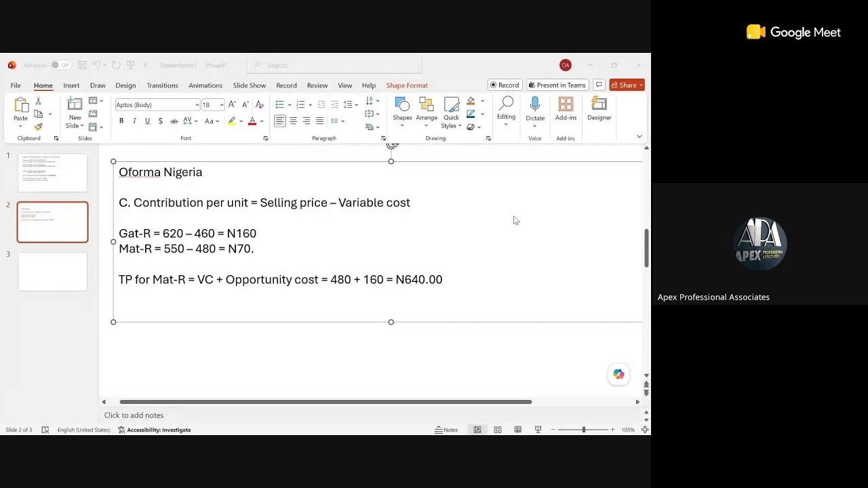Image resolution: width=868 pixels, height=488 pixels.
Task: Click the red font color swatch
Action: pos(252,121)
